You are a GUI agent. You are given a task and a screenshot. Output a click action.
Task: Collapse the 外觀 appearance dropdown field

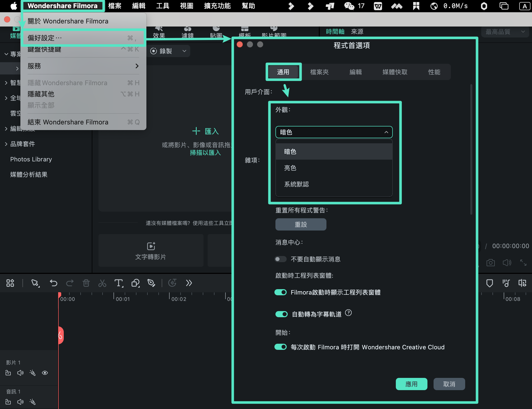tap(334, 132)
